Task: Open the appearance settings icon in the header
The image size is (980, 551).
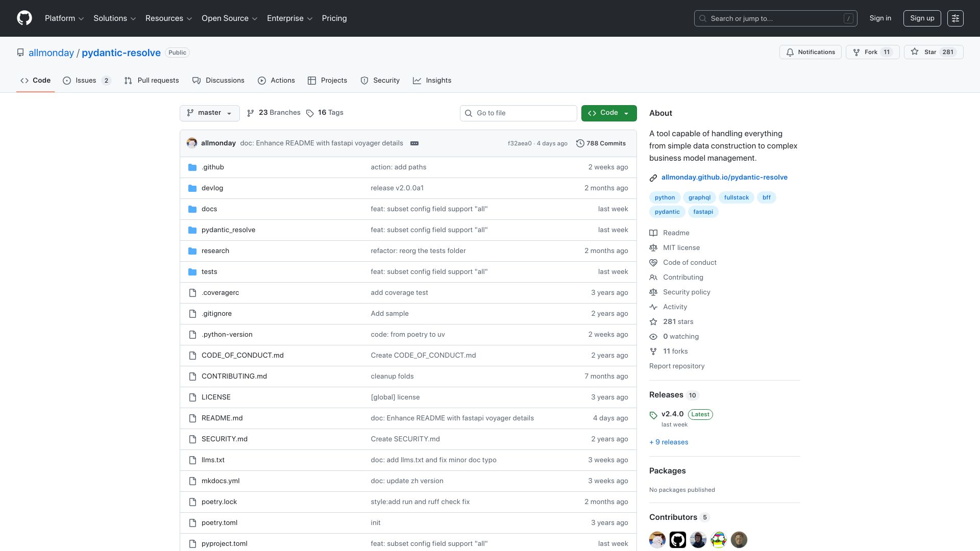Action: [x=955, y=18]
